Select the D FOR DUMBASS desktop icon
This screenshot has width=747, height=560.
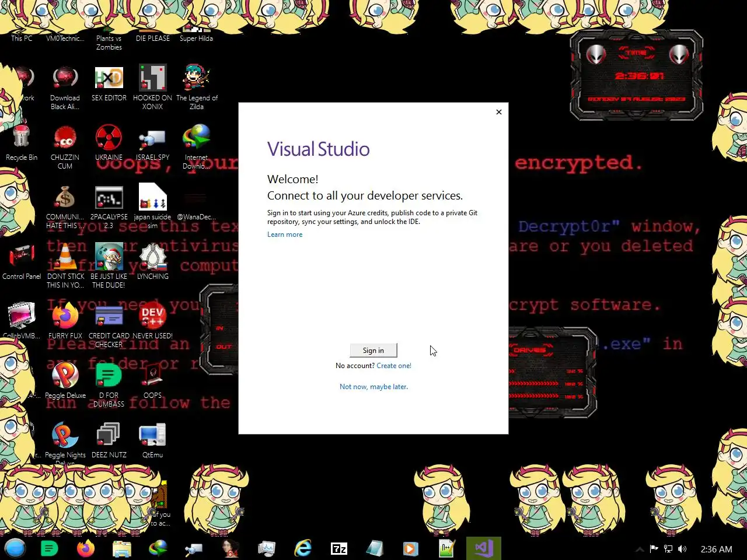click(109, 385)
